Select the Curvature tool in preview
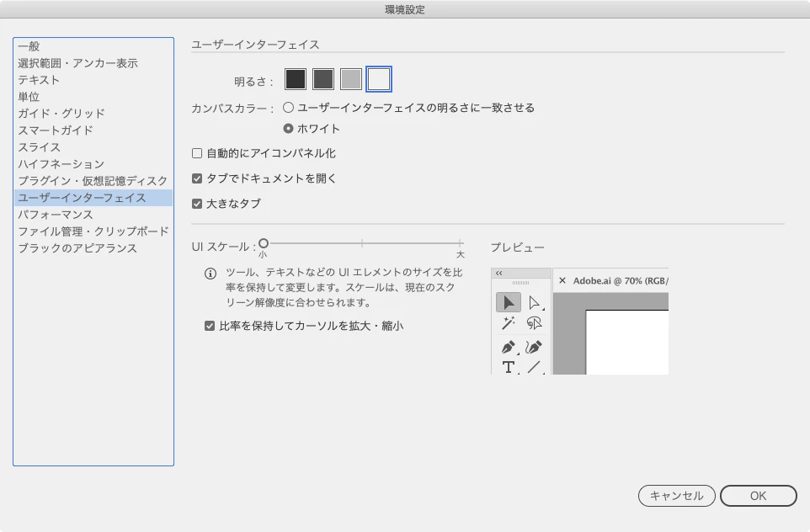The width and height of the screenshot is (810, 532). coord(534,347)
